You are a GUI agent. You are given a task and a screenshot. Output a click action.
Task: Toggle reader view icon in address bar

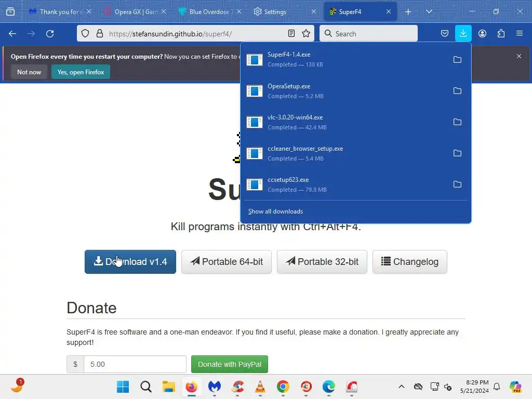point(291,34)
